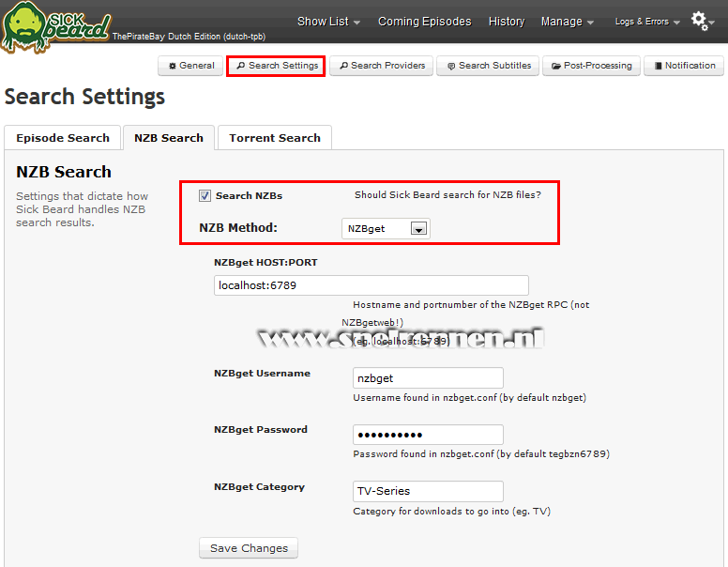This screenshot has width=728, height=567.
Task: Expand the Show List menu
Action: point(328,22)
